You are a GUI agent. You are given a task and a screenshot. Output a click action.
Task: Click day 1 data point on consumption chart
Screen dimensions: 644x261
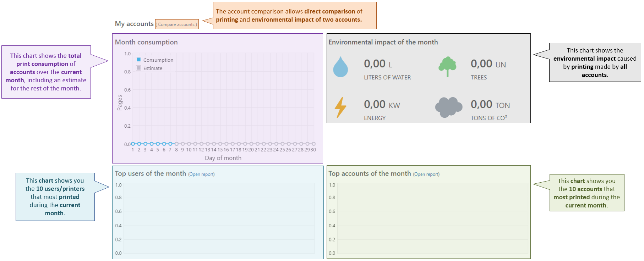point(133,144)
